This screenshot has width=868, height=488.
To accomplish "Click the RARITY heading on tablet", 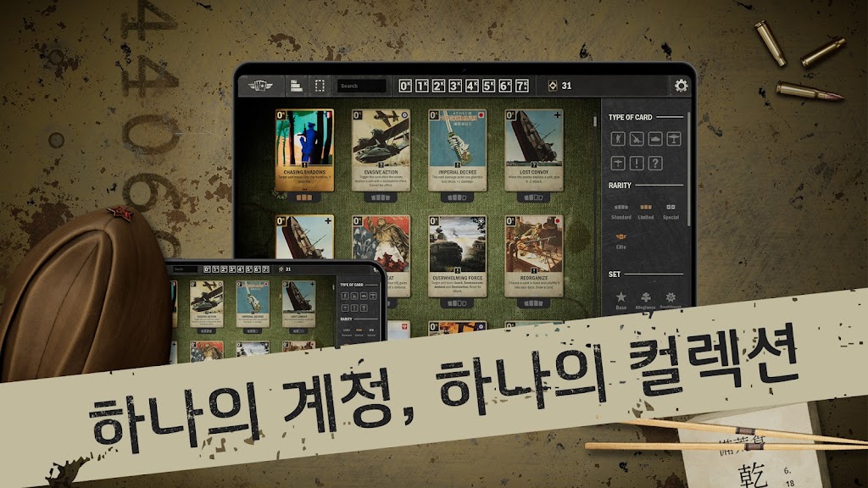I will (x=620, y=186).
